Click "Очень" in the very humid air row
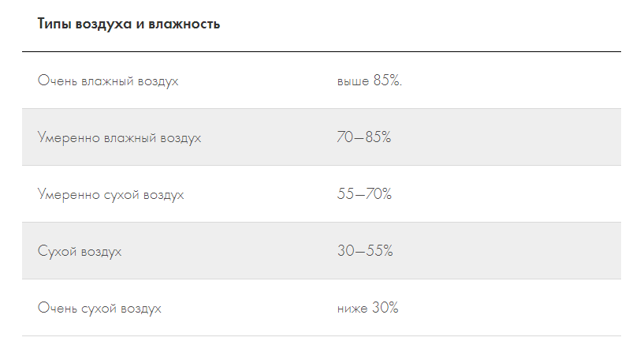 [55, 81]
